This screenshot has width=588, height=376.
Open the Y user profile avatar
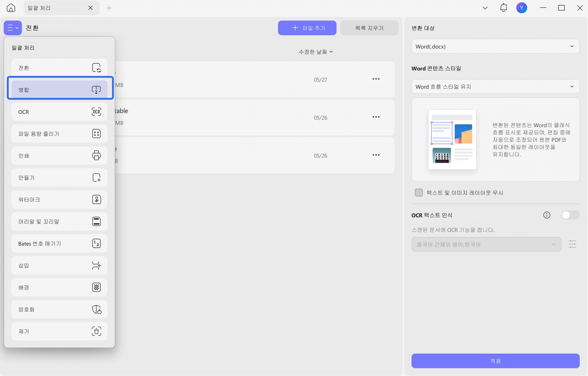tap(521, 8)
